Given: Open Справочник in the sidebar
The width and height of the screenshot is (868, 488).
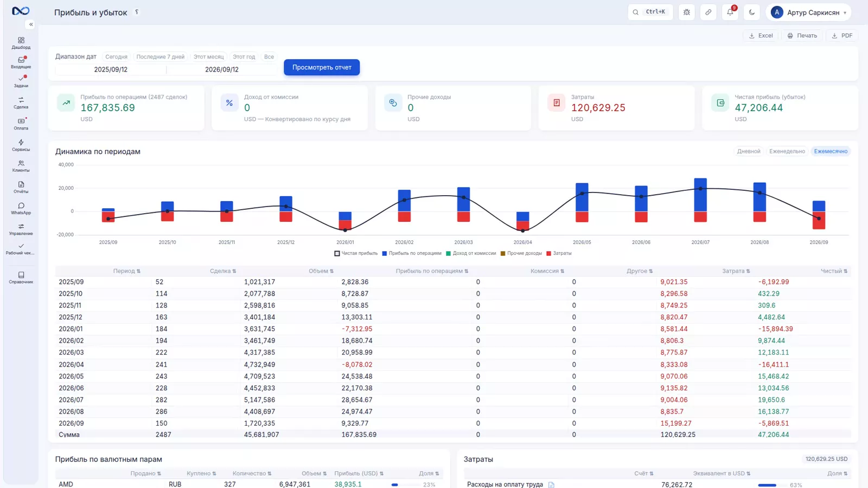Looking at the screenshot, I should point(21,278).
